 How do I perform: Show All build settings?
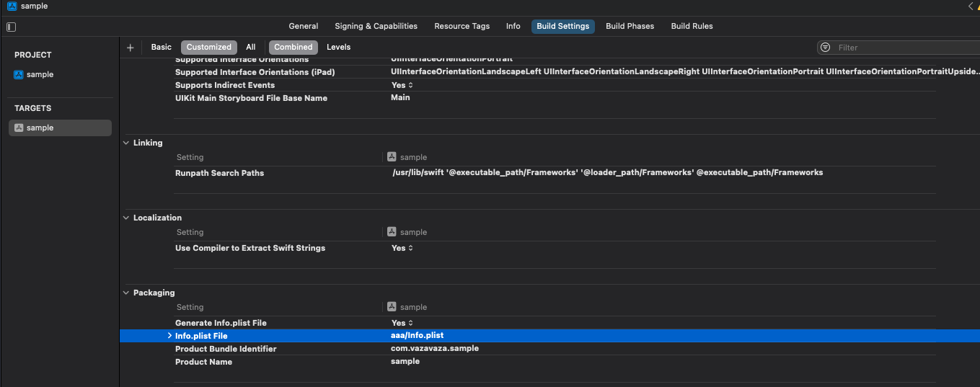[x=251, y=47]
